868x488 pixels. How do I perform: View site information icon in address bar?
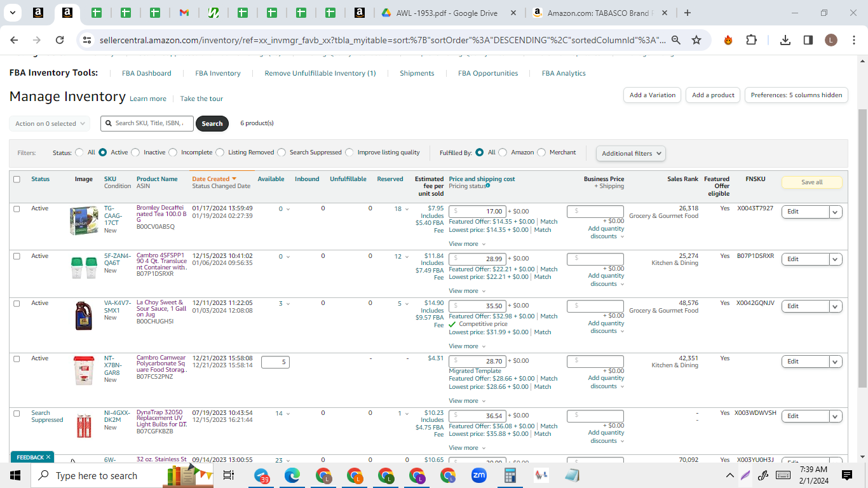[88, 40]
